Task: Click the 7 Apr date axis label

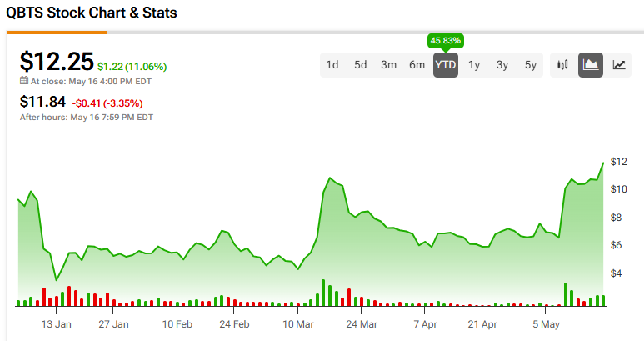Action: [x=426, y=324]
